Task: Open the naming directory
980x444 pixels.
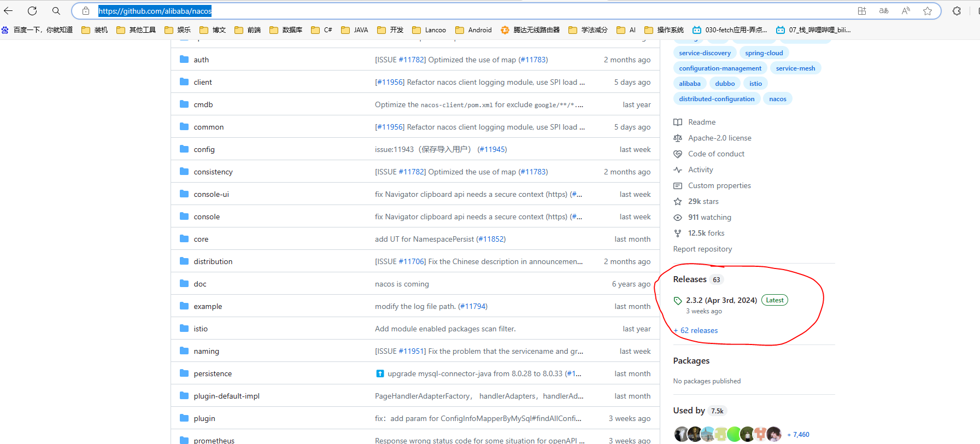Action: [206, 351]
